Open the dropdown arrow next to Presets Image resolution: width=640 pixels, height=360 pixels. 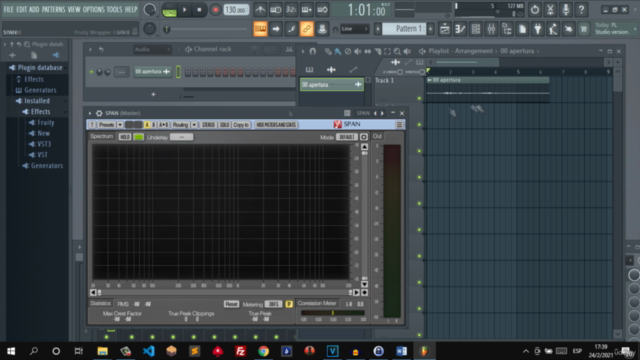120,124
